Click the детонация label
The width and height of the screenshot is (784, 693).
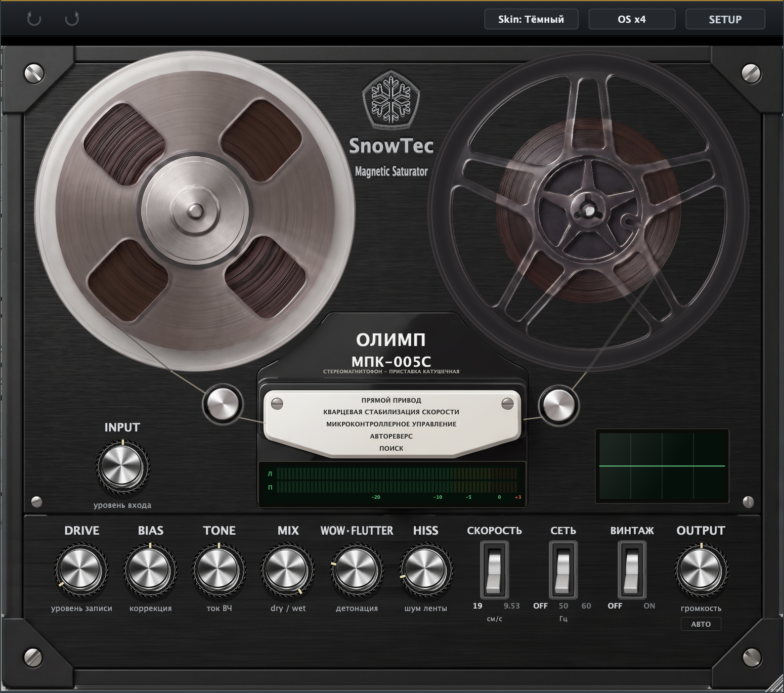pos(357,609)
